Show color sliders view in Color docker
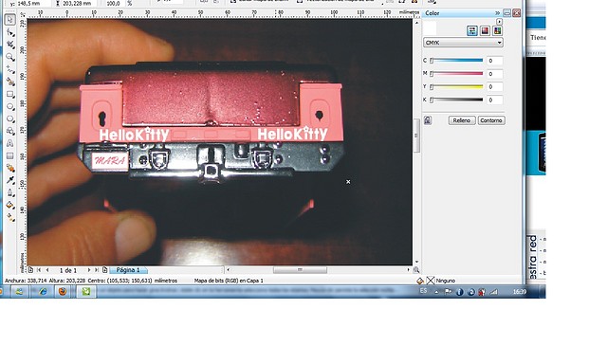 click(x=472, y=31)
